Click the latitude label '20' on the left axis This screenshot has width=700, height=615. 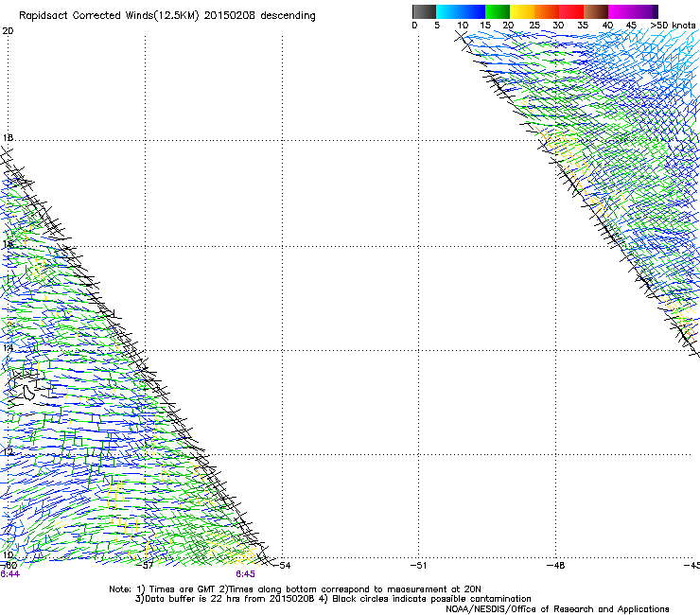tap(8, 31)
